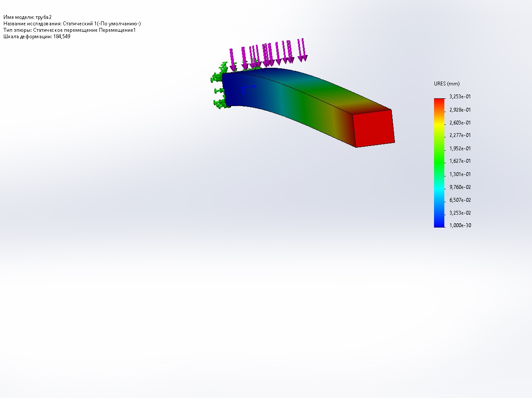Click legend value 1,952e-01
This screenshot has height=398, width=532.
click(x=460, y=148)
